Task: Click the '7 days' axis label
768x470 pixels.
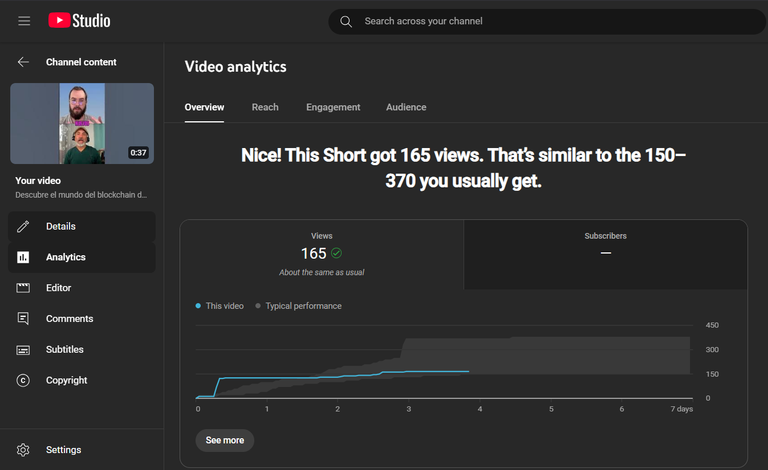Action: 682,409
